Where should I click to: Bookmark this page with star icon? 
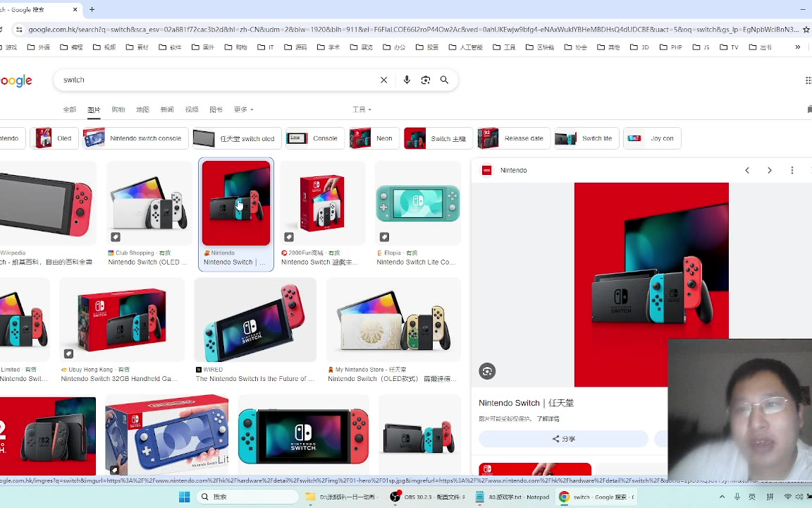[806, 30]
